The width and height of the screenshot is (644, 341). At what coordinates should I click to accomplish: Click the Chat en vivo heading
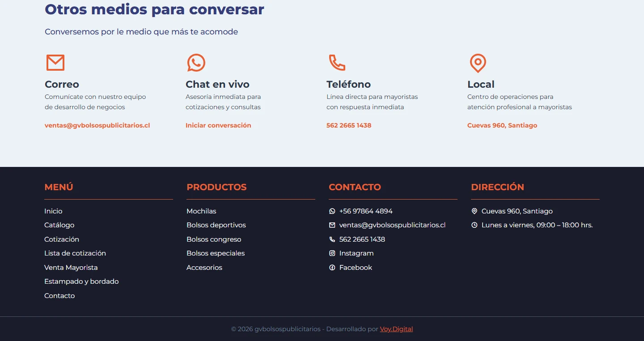pos(217,84)
